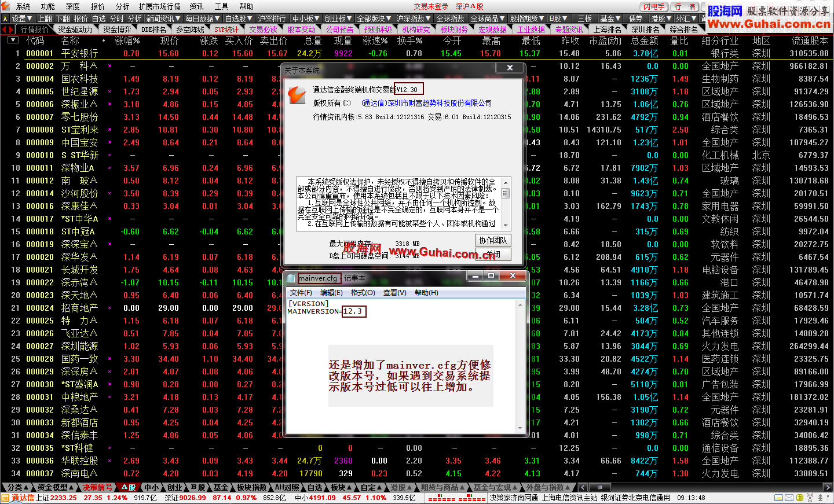
Task: Click the 总金额 column header
Action: point(644,41)
